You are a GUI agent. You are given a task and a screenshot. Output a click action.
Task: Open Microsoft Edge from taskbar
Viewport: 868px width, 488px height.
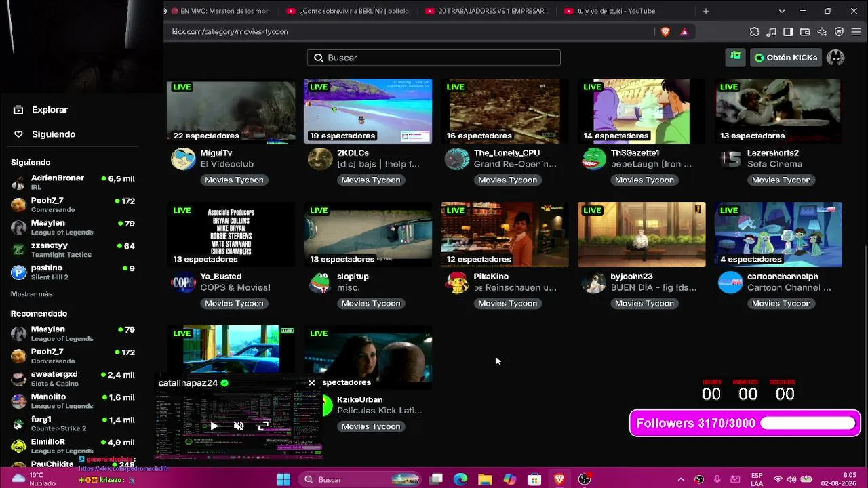[x=460, y=480]
